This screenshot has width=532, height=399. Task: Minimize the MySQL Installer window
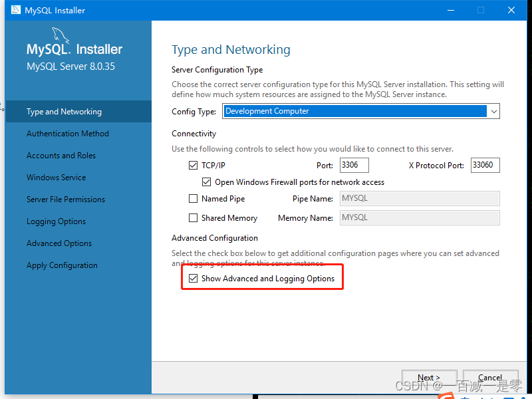click(x=451, y=10)
